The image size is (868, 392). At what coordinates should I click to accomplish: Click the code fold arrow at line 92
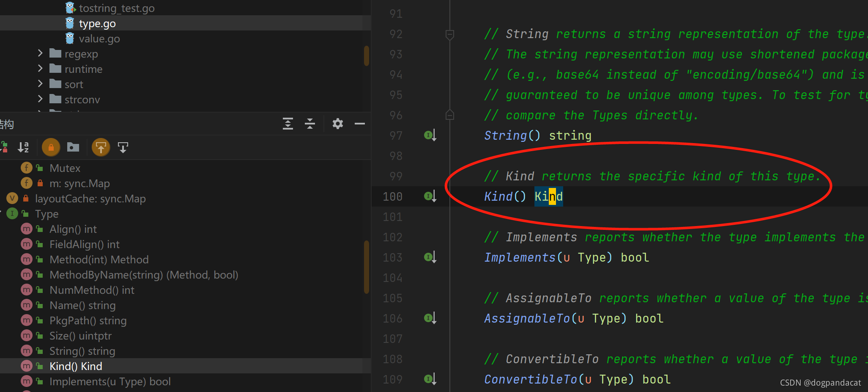(x=449, y=34)
